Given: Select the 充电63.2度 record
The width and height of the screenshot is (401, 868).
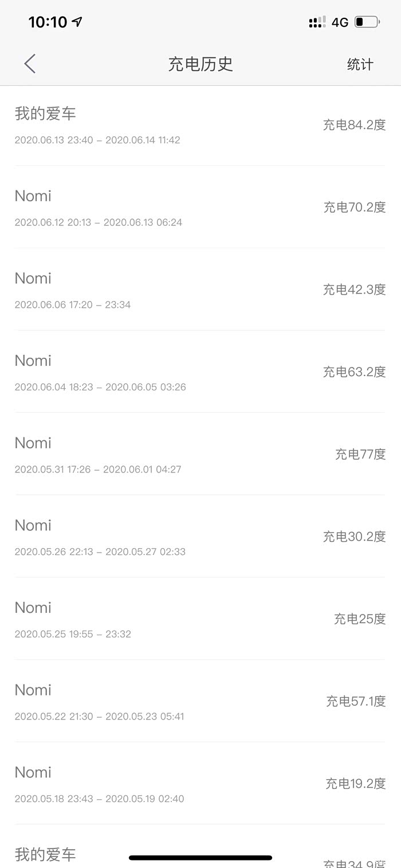Looking at the screenshot, I should pyautogui.click(x=199, y=372).
